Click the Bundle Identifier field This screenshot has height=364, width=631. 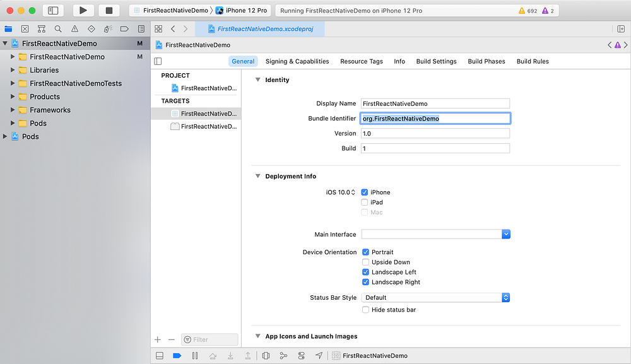[x=435, y=118]
